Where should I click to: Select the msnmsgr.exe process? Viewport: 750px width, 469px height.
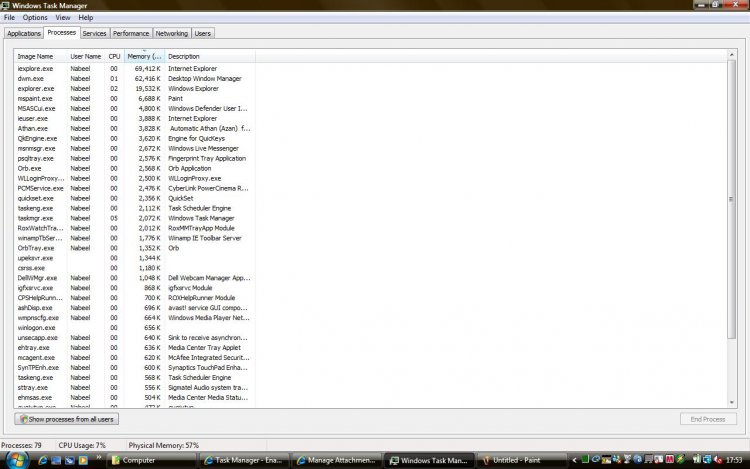tap(134, 149)
